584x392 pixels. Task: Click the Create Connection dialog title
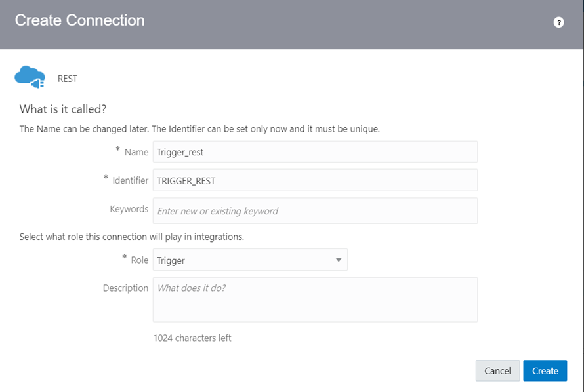point(79,20)
